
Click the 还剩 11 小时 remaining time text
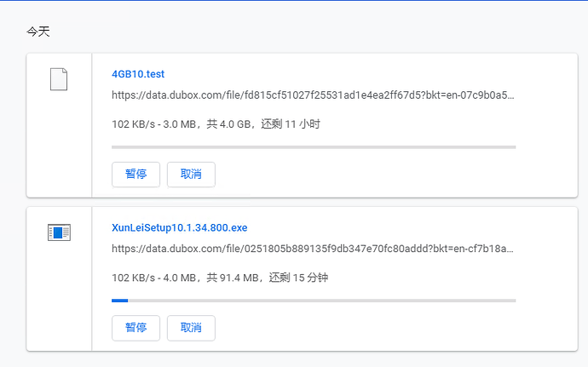coord(291,124)
